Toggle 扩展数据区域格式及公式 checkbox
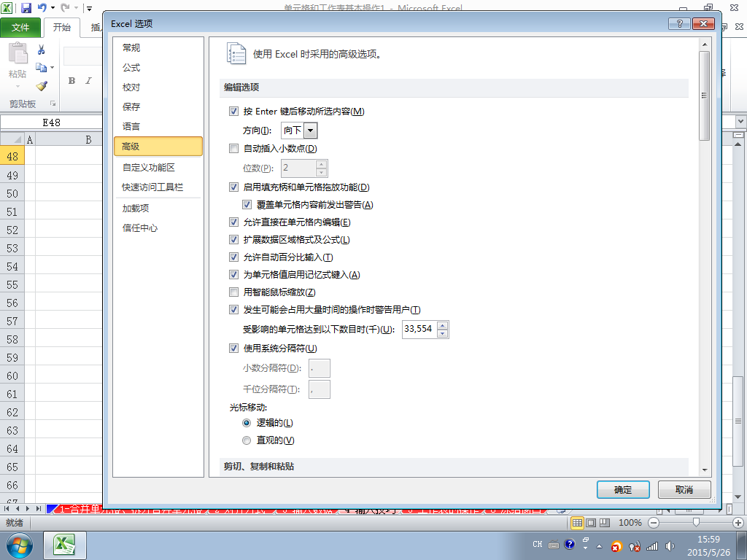The height and width of the screenshot is (560, 747). (x=233, y=239)
